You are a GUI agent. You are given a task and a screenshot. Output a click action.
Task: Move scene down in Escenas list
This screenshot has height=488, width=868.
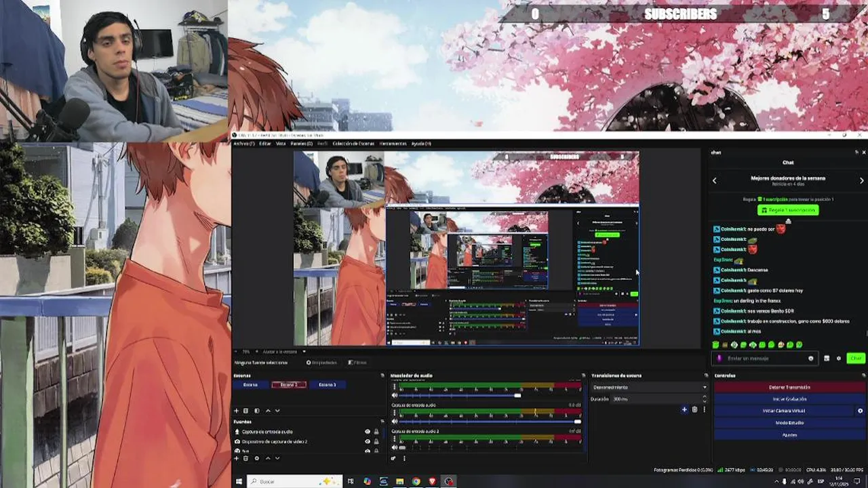pyautogui.click(x=277, y=411)
